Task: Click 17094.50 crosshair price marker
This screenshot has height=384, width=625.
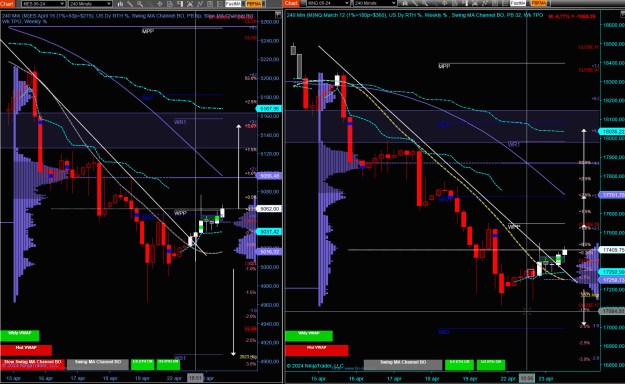Action: 612,311
